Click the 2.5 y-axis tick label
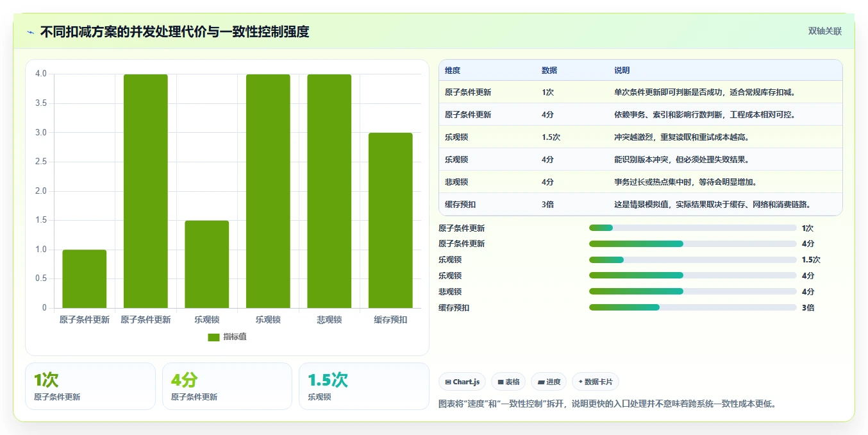This screenshot has width=868, height=435. 41,162
